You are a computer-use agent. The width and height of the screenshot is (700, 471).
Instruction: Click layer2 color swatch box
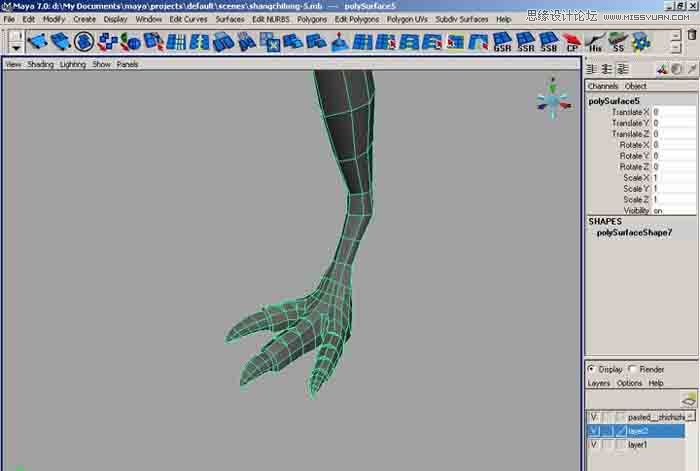621,431
